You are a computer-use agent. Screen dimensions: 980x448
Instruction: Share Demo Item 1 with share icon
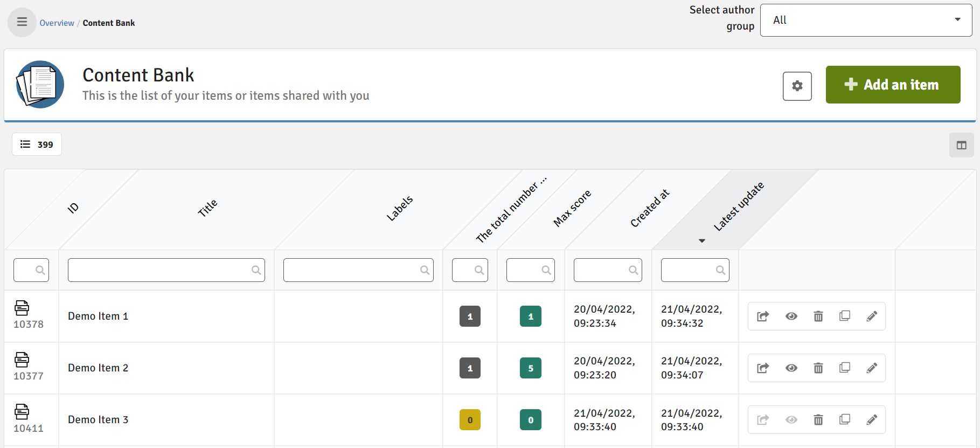pyautogui.click(x=763, y=316)
